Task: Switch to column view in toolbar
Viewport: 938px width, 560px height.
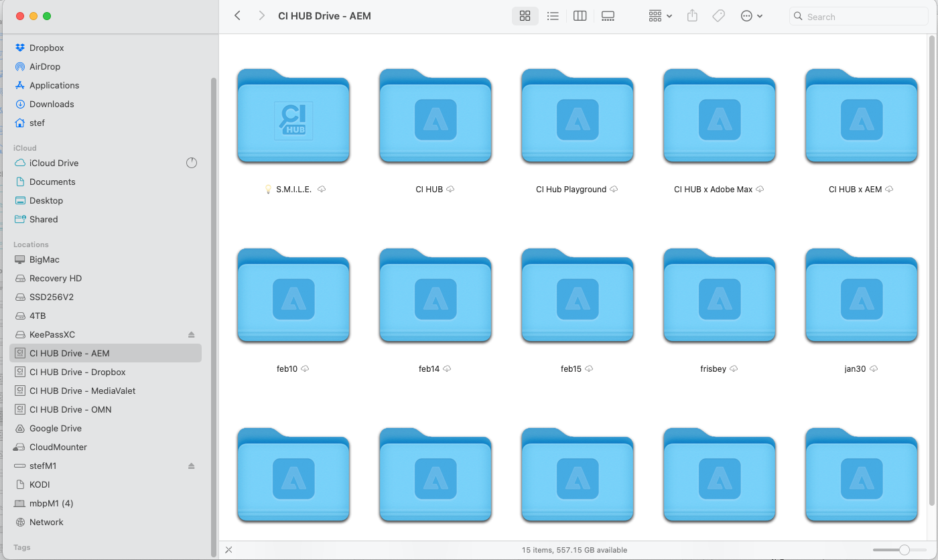Action: click(580, 16)
